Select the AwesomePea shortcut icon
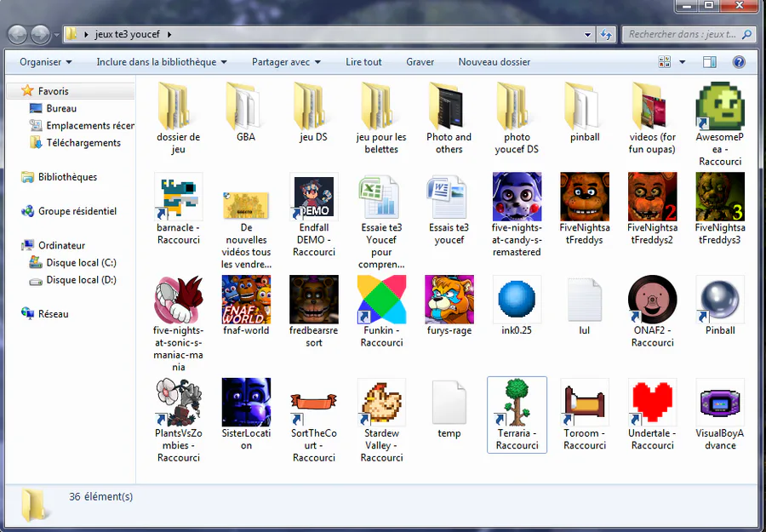 pos(720,106)
